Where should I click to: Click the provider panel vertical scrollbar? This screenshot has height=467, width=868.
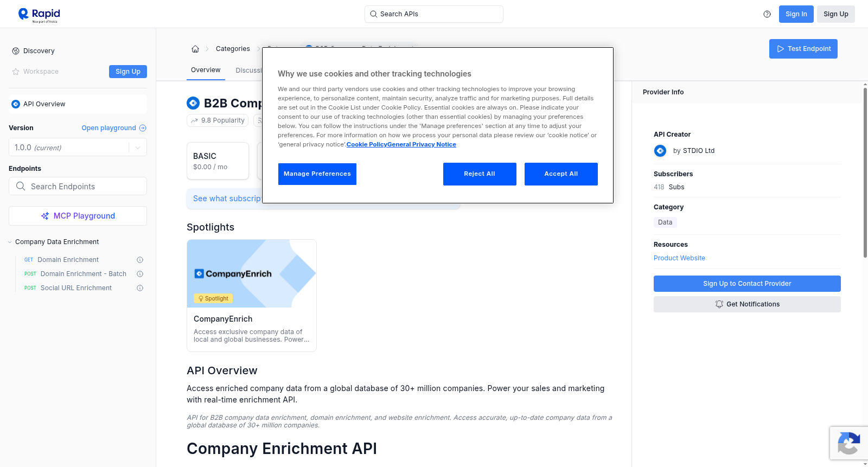tap(865, 172)
